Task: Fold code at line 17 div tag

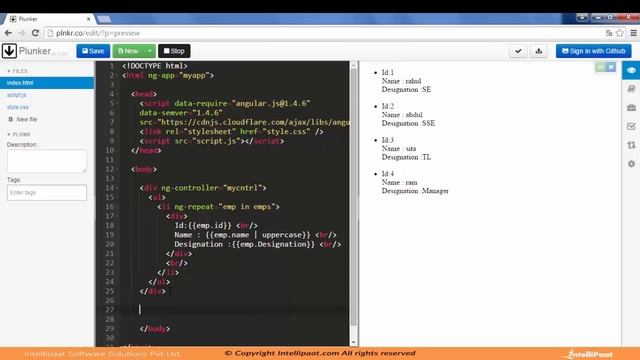Action: (x=118, y=216)
